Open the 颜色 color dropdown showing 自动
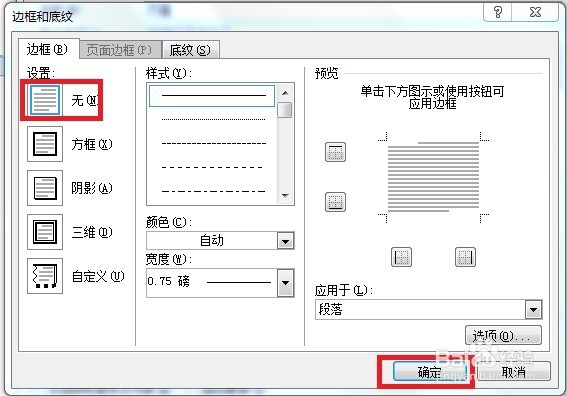 220,240
